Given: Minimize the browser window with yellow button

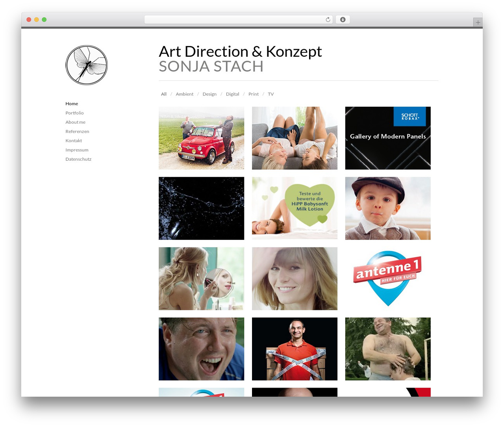Looking at the screenshot, I should point(36,20).
